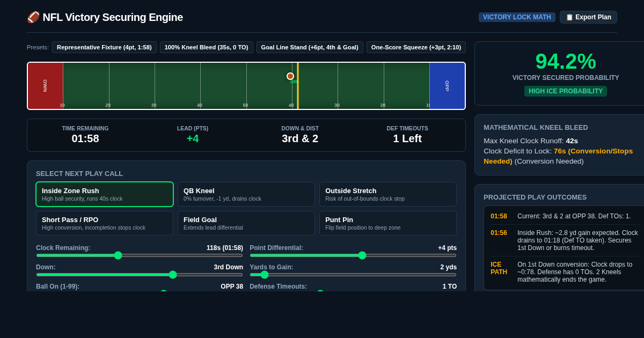
Task: Load 100% Kneel Bleed preset
Action: click(x=206, y=47)
